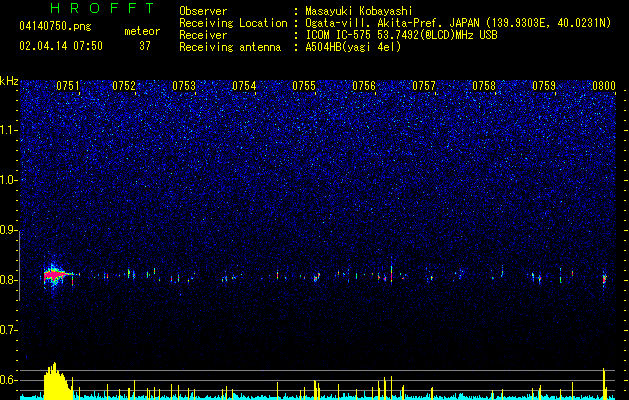Click the 0757 time marker

point(424,86)
